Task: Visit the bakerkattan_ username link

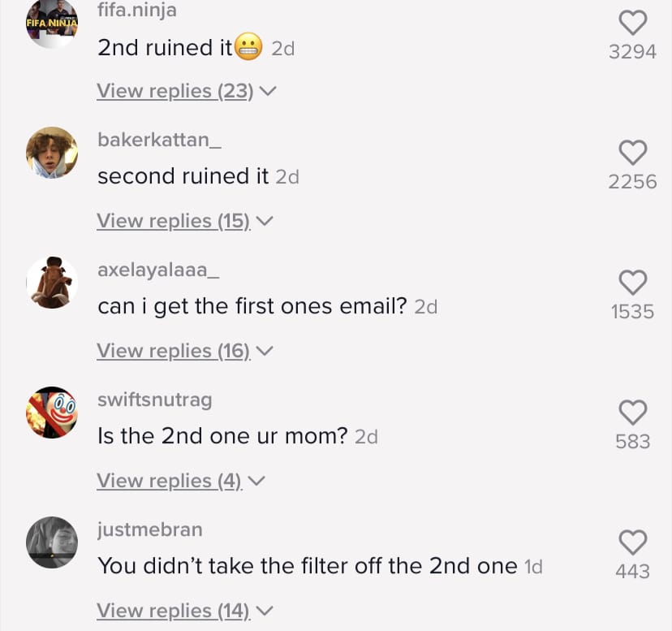Action: click(159, 140)
